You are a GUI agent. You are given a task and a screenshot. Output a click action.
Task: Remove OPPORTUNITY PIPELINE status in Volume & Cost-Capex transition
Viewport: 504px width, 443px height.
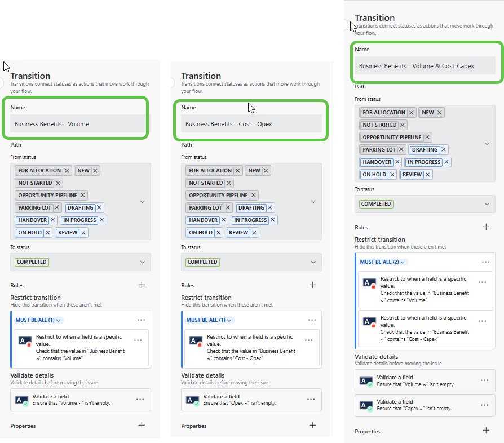point(427,137)
